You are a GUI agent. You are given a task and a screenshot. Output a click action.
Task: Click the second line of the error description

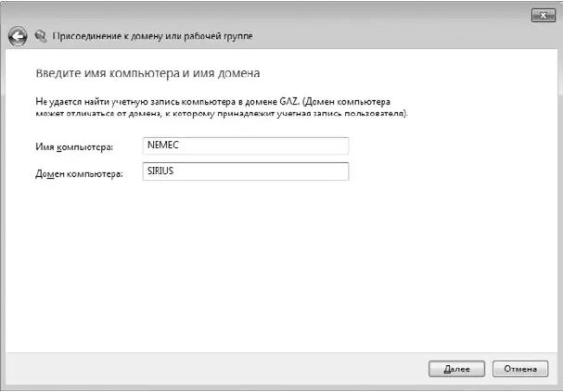tap(213, 112)
